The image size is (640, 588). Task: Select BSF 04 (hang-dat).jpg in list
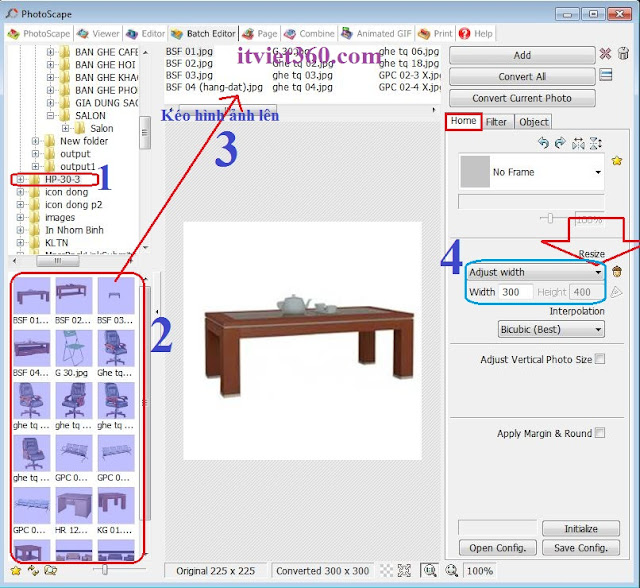coord(214,87)
